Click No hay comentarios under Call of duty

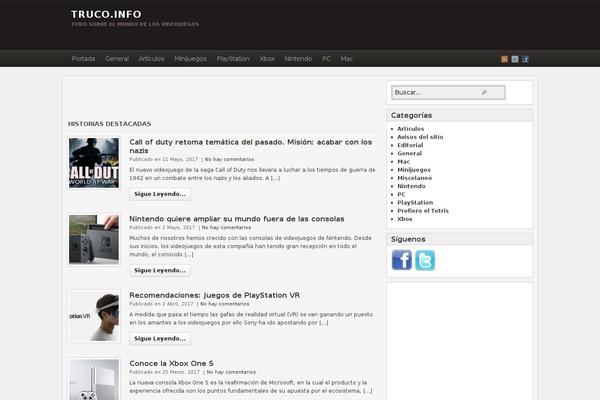click(229, 159)
